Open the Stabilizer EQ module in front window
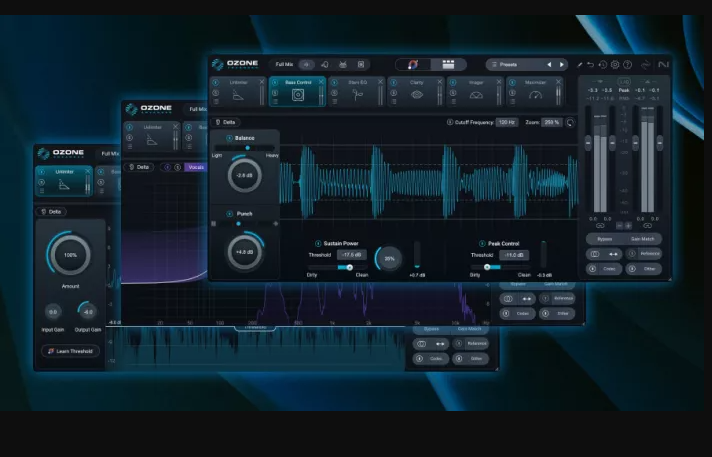Screen dimensions: 712x457 (x=357, y=91)
